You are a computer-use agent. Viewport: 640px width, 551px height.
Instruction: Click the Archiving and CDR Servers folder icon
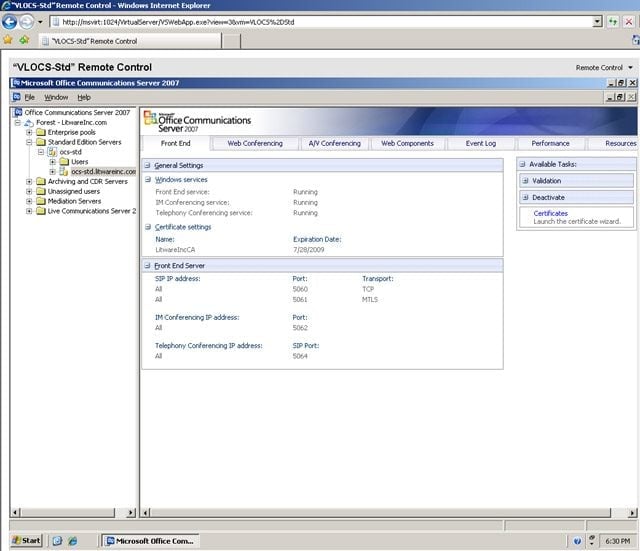tap(41, 181)
